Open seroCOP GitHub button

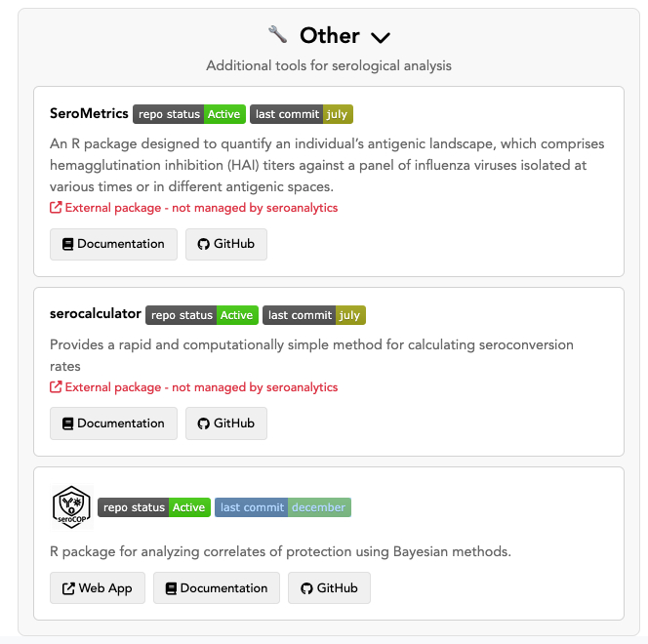[x=329, y=588]
